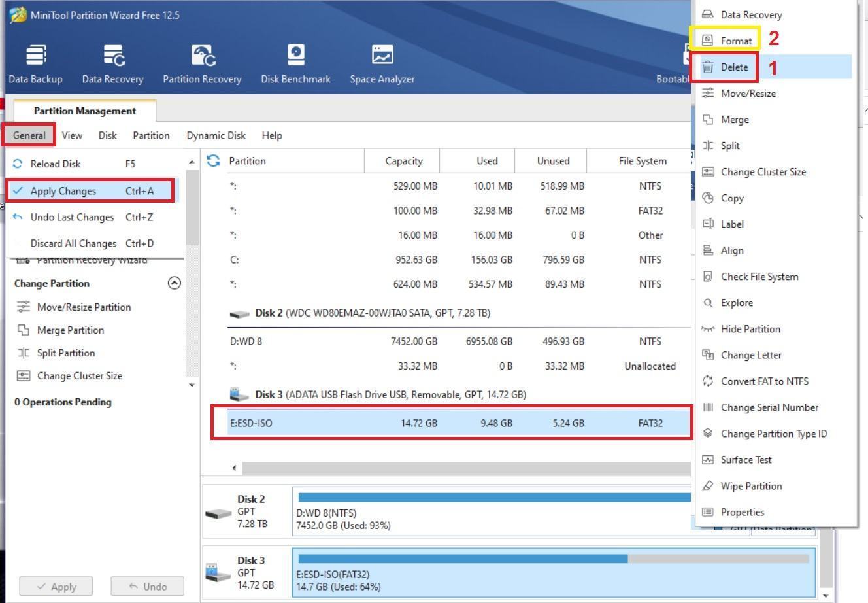This screenshot has height=603, width=868.
Task: Click the Surface Test icon
Action: (708, 459)
